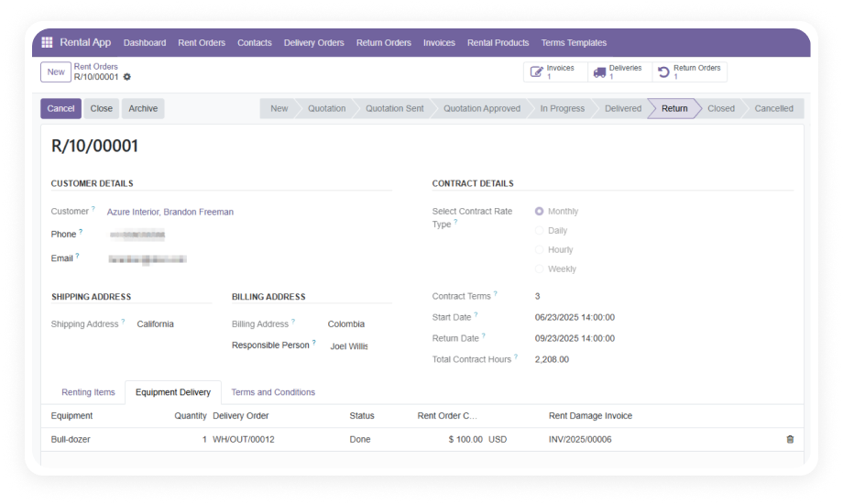The height and width of the screenshot is (504, 843).
Task: Open the Rental Products menu
Action: click(x=498, y=42)
